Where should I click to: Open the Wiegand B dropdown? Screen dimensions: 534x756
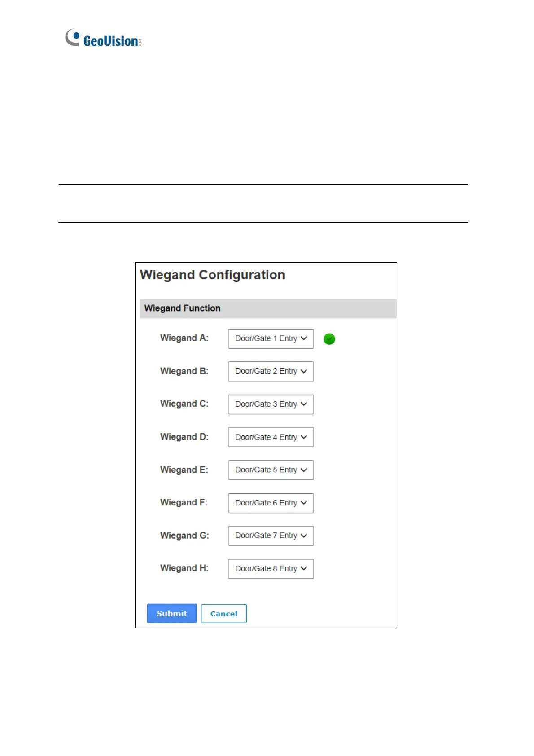tap(271, 371)
